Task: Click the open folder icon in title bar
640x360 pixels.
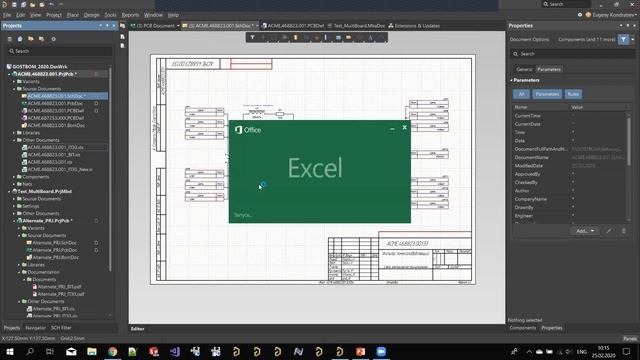Action: coord(32,4)
